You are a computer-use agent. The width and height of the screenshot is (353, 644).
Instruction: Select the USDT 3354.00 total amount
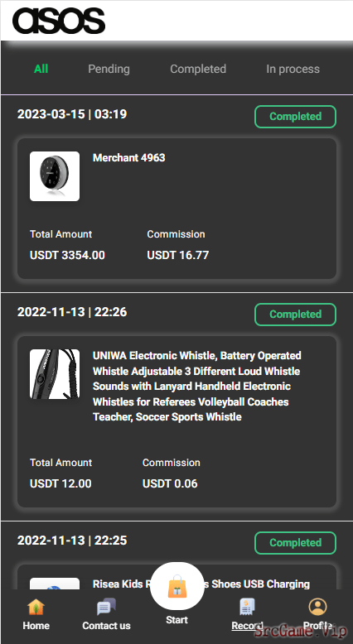pyautogui.click(x=67, y=256)
